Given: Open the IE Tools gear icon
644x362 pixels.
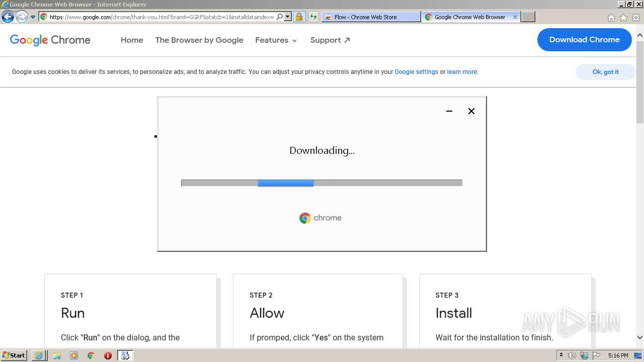Looking at the screenshot, I should 636,18.
